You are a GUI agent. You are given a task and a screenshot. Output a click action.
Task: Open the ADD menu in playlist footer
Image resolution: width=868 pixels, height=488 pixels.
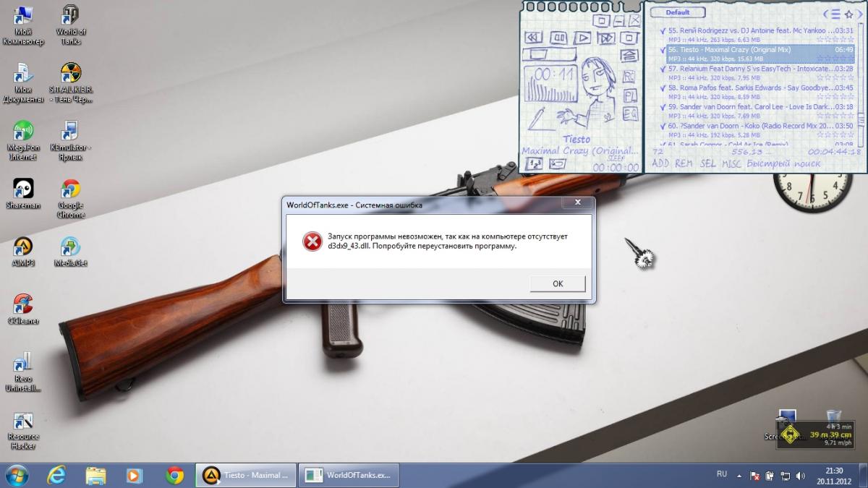662,164
